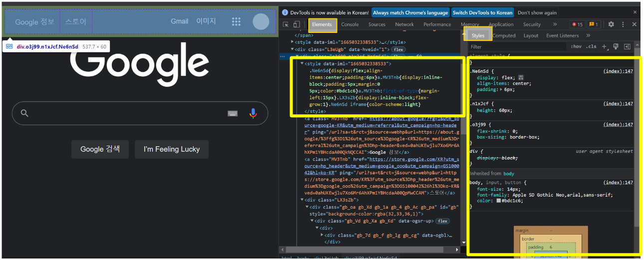The width and height of the screenshot is (644, 260).
Task: Expand the collapsed style data-iml node above L3eUgb
Action: [x=293, y=42]
